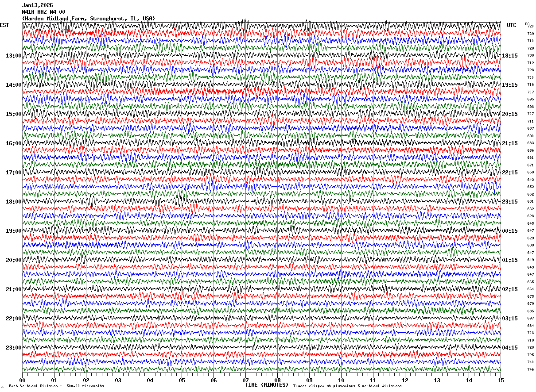Click minute tick label "01" on the axis
Image resolution: width=536 pixels, height=392 pixels.
[54, 380]
